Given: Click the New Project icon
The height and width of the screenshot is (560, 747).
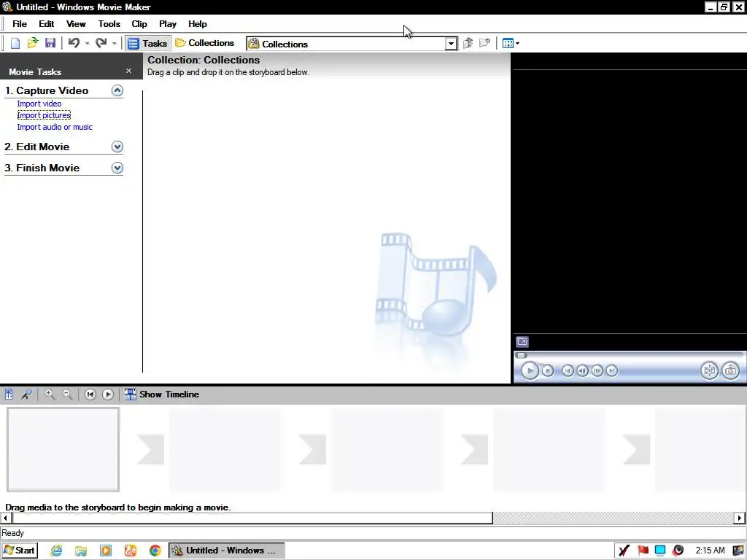Looking at the screenshot, I should pyautogui.click(x=15, y=43).
